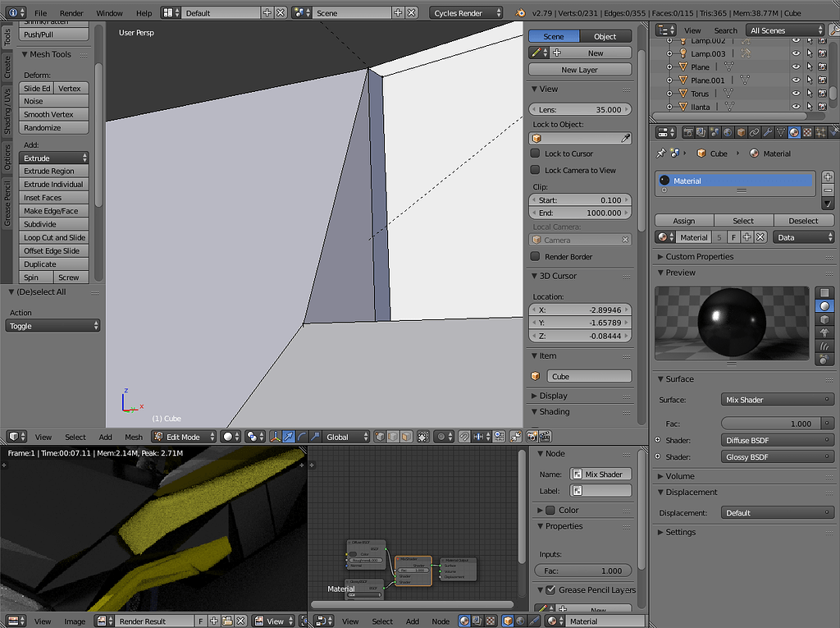Screen dimensions: 840x628
Task: Switch to face select mode
Action: click(407, 437)
